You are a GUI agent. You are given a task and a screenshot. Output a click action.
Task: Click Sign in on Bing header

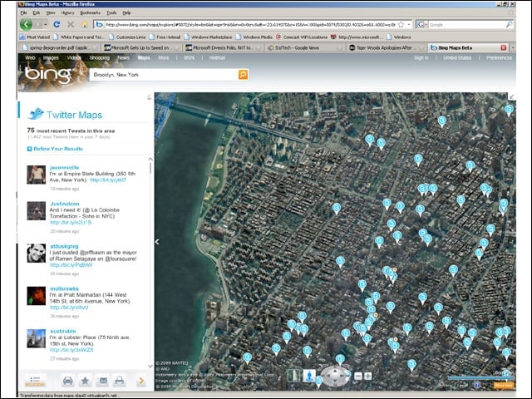pyautogui.click(x=421, y=57)
